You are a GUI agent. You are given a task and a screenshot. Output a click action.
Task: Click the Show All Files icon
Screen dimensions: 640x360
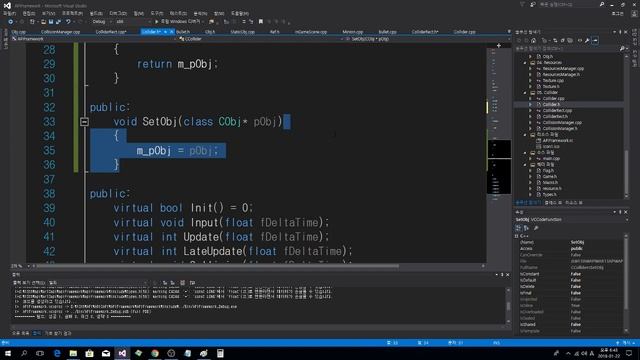pyautogui.click(x=570, y=40)
